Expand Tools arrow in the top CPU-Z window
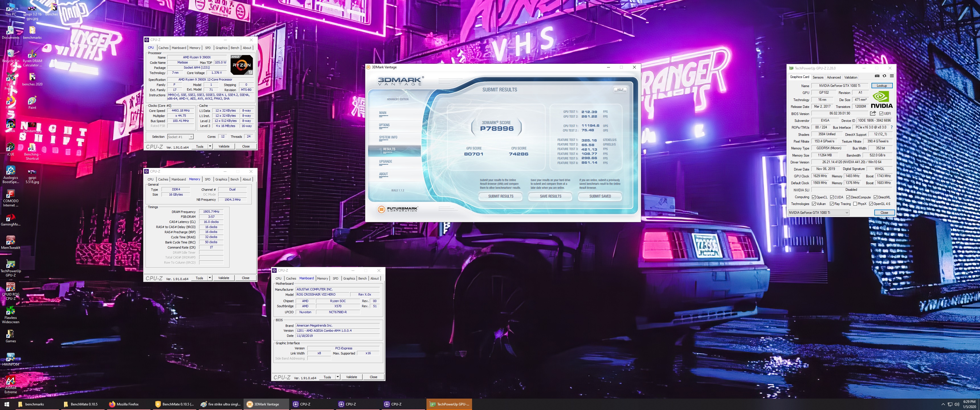The width and height of the screenshot is (980, 410). coord(210,146)
